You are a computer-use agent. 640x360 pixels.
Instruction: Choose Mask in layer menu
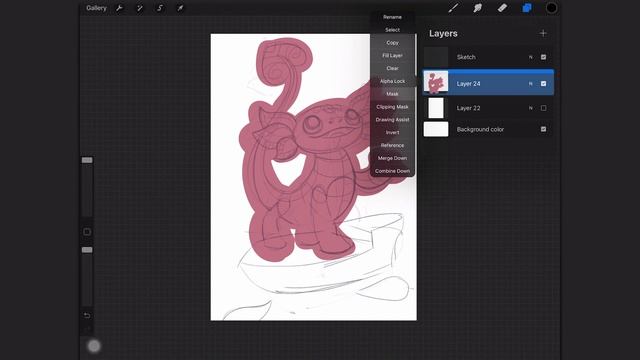point(392,94)
